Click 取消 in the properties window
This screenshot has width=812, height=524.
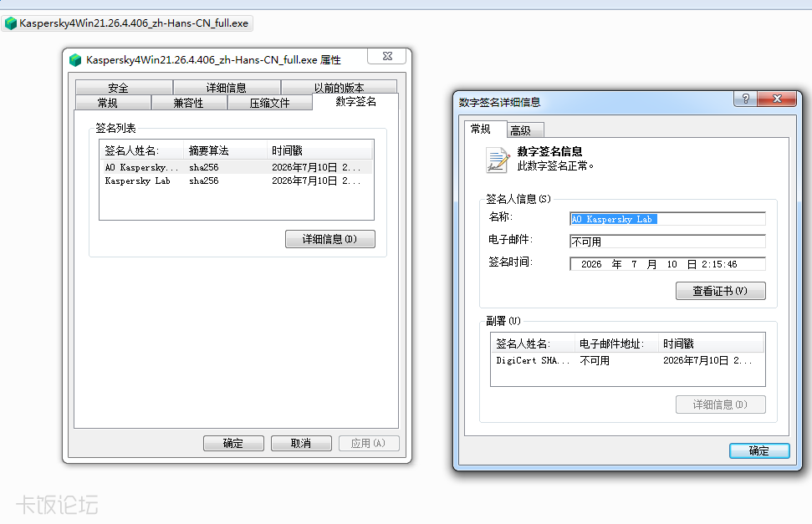pos(301,443)
